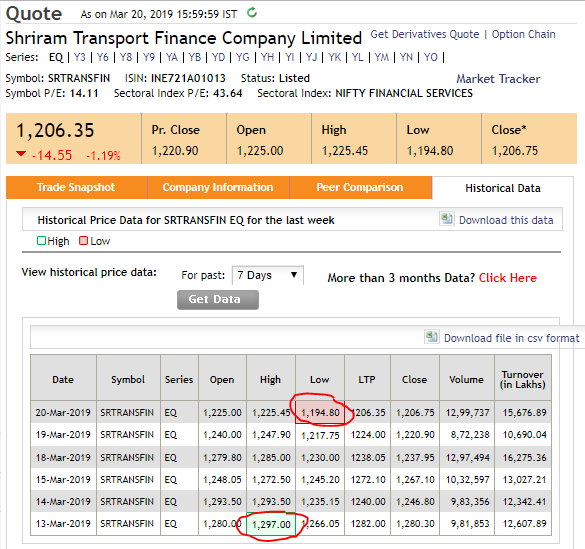Select the YK series link
Screen dimensions: 585x549
[x=334, y=57]
